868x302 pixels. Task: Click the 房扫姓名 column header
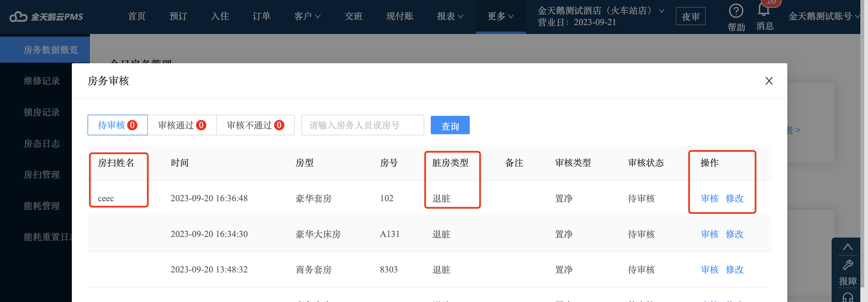pos(116,163)
